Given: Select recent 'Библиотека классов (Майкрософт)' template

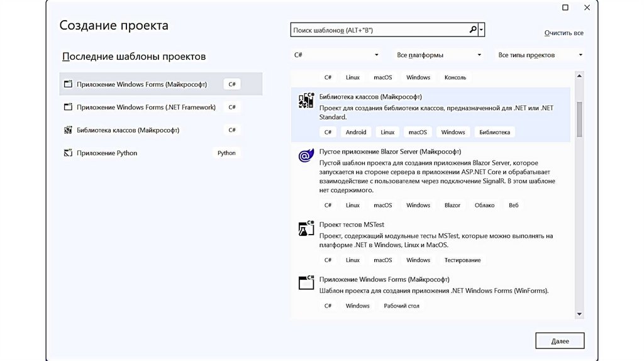Looking at the screenshot, I should (160, 130).
